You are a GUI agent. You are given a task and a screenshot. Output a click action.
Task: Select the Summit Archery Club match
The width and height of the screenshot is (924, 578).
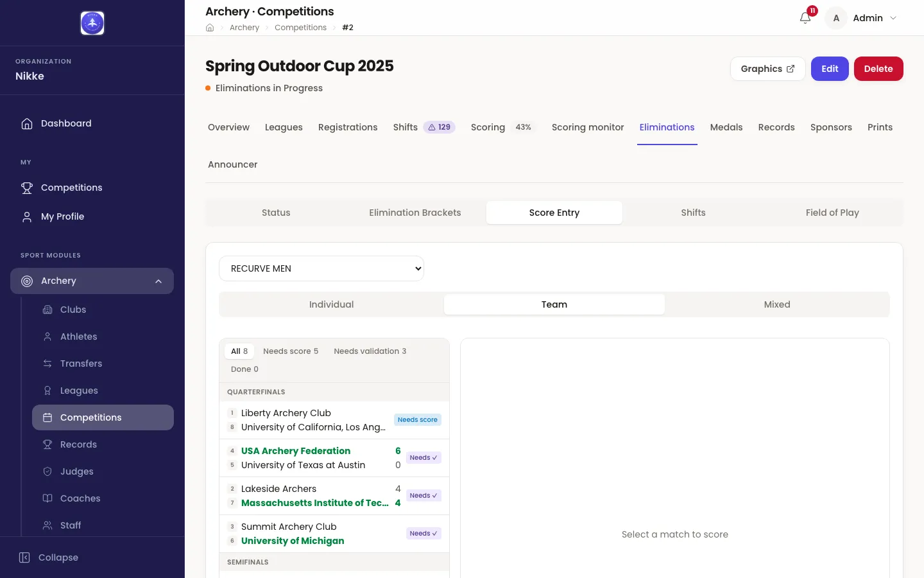[334, 534]
